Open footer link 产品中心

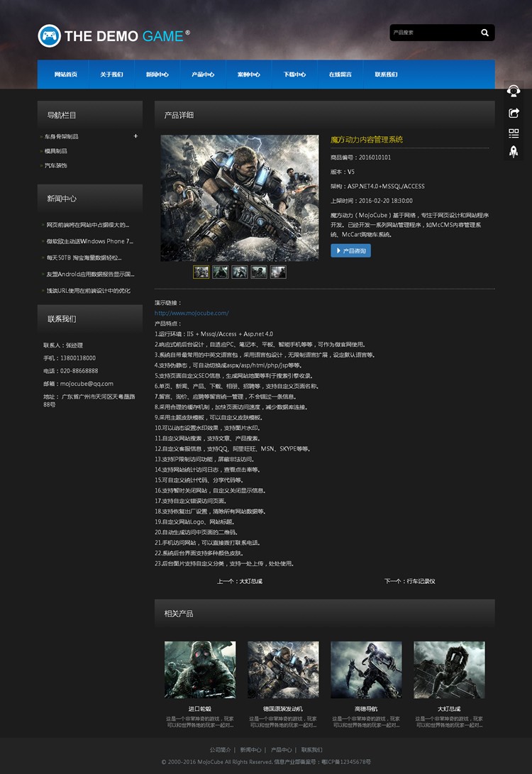pyautogui.click(x=282, y=750)
